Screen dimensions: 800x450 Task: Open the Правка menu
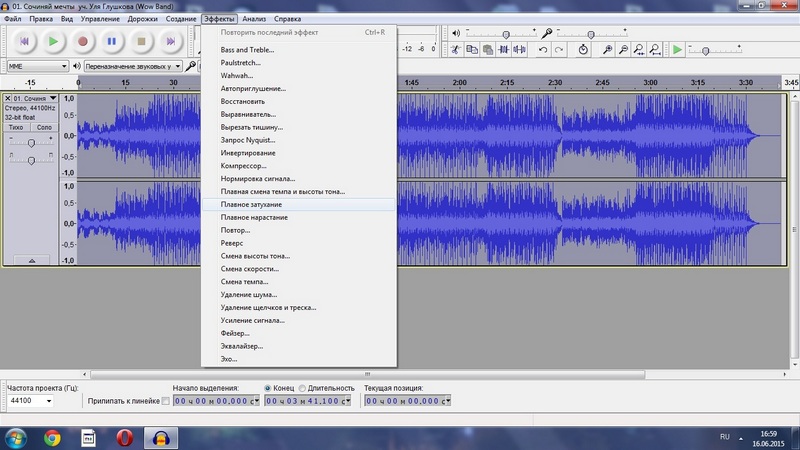pyautogui.click(x=41, y=19)
